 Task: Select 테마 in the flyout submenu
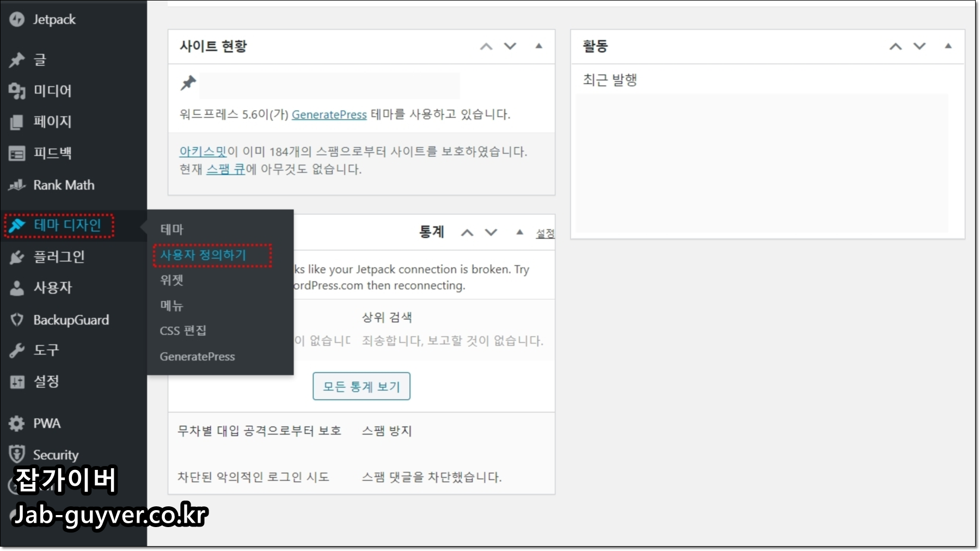172,229
